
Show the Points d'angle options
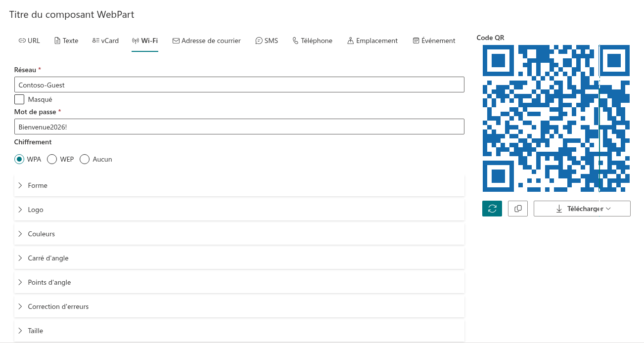click(239, 282)
